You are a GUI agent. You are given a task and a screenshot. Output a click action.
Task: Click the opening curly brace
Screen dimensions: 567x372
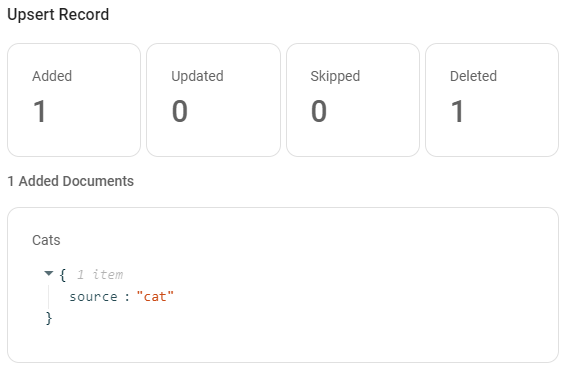[x=63, y=275]
